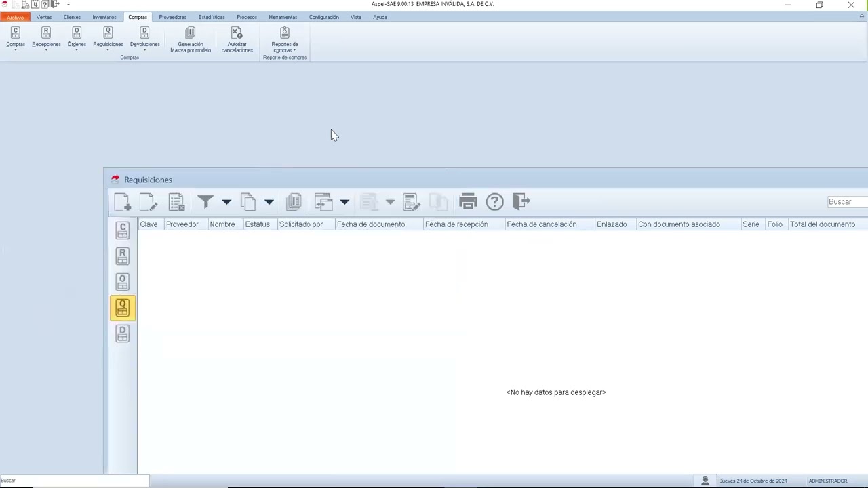Click the quick access help icon
The width and height of the screenshot is (868, 488).
click(45, 4)
